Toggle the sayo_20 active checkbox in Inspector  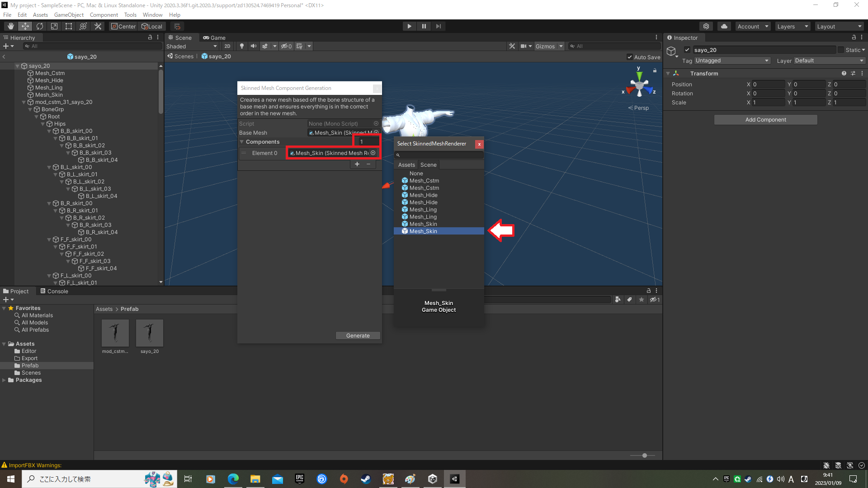tap(687, 50)
